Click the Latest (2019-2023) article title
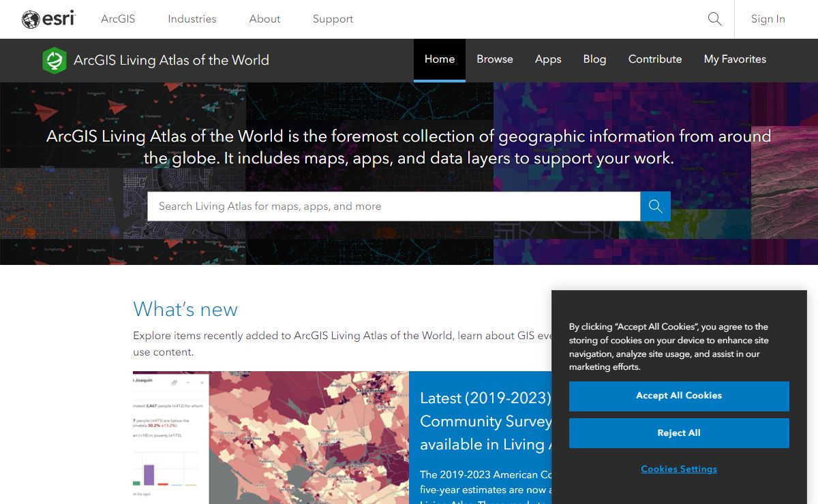 click(485, 421)
